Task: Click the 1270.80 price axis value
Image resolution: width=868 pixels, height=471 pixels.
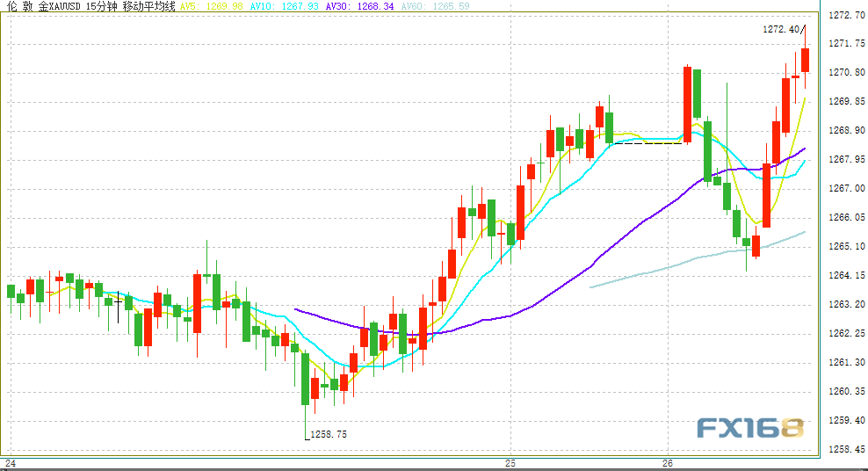Action: (x=846, y=73)
